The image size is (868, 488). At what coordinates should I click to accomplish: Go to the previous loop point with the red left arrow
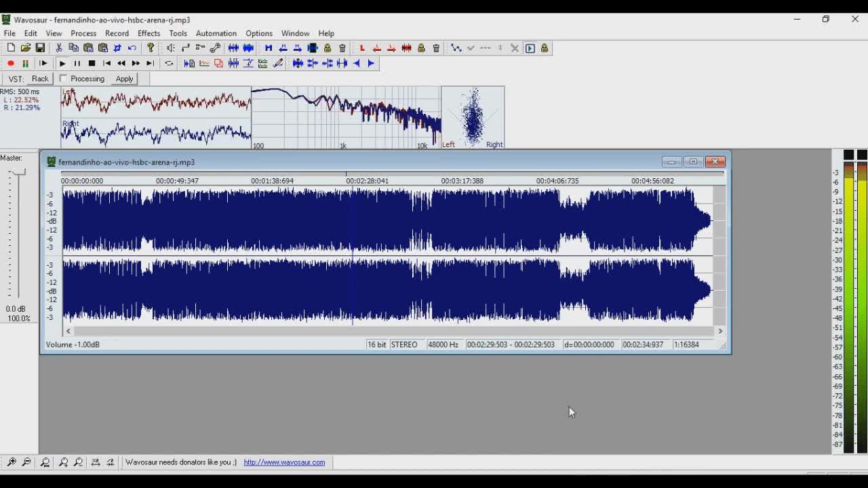[376, 48]
